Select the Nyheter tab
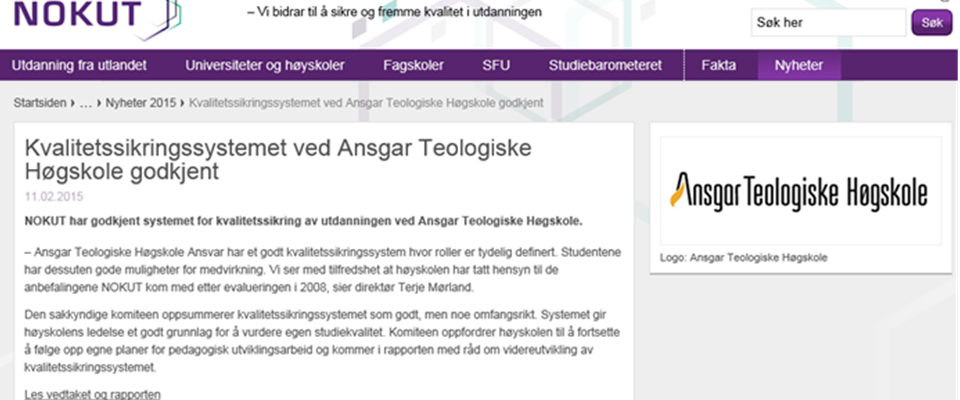Viewport: 960px width, 400px height. point(798,66)
